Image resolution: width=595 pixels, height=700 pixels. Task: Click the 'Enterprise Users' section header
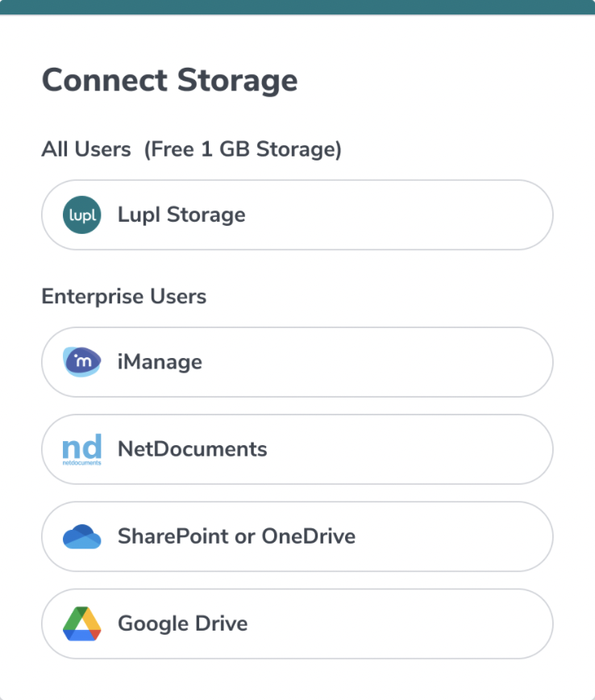[123, 297]
